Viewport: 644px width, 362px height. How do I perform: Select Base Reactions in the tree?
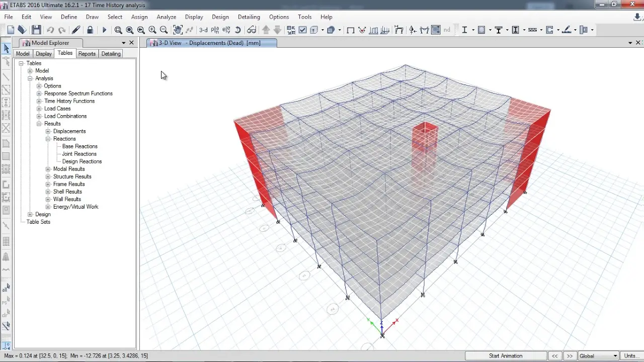pyautogui.click(x=79, y=146)
